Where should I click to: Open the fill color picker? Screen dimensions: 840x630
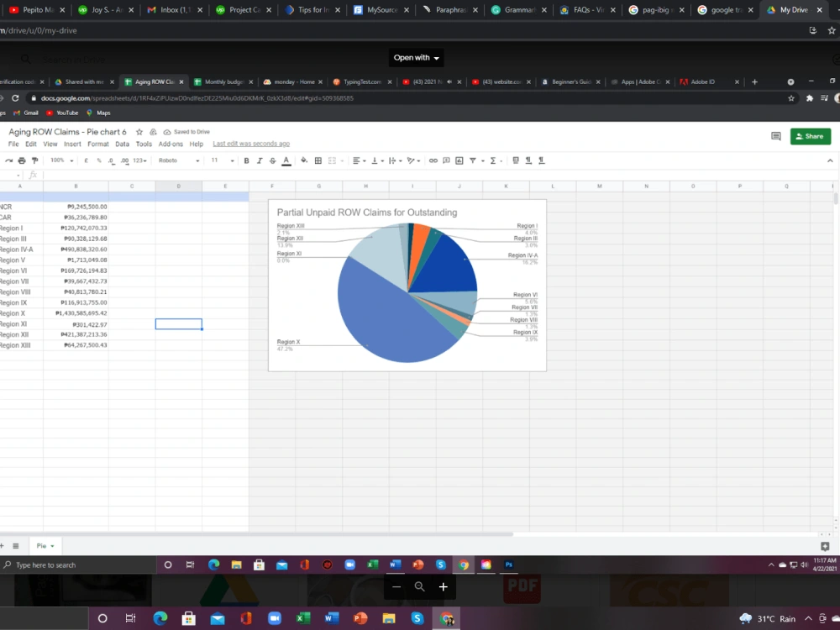click(x=304, y=160)
